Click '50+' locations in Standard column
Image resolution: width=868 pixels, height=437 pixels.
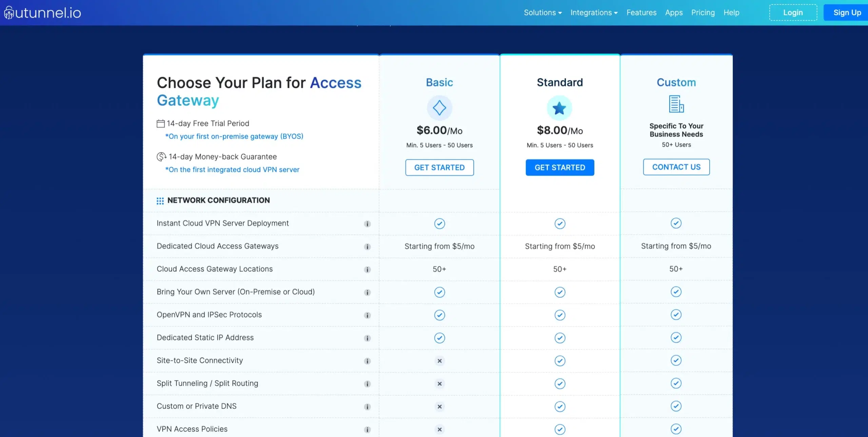pyautogui.click(x=560, y=269)
